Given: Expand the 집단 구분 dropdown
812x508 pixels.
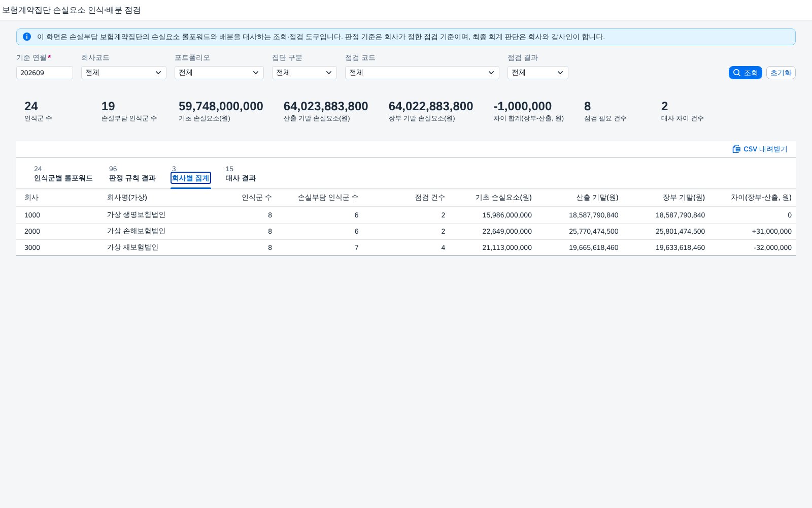Looking at the screenshot, I should point(304,73).
